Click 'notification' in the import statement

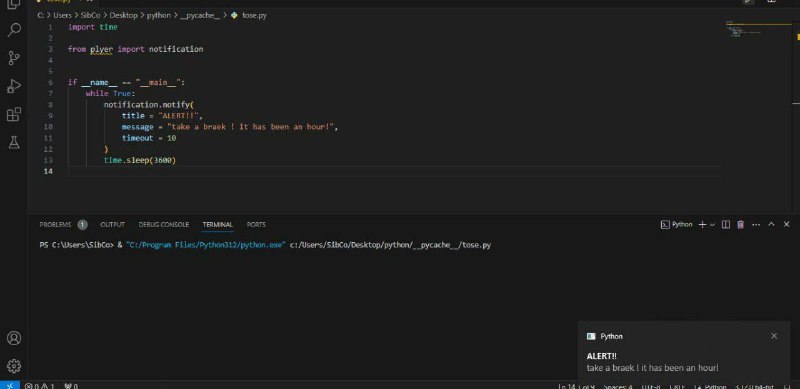coord(176,50)
